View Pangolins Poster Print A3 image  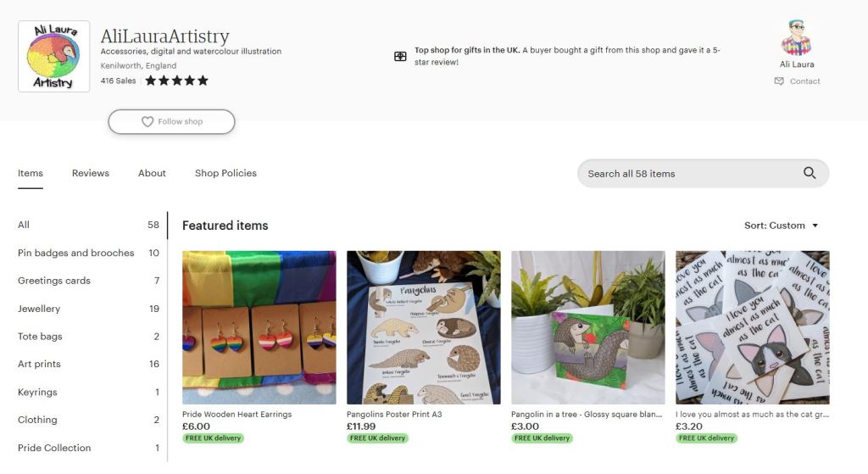coord(423,327)
